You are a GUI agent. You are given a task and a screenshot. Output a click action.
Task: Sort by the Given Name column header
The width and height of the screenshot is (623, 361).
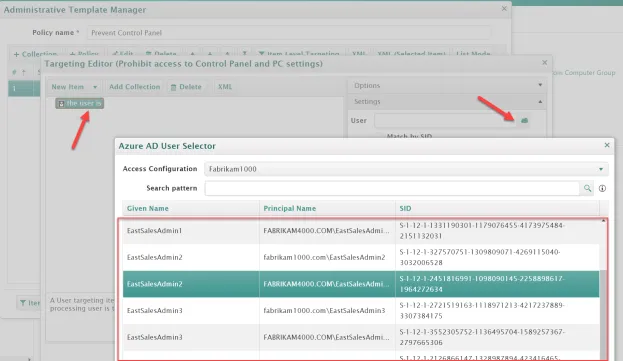(148, 208)
